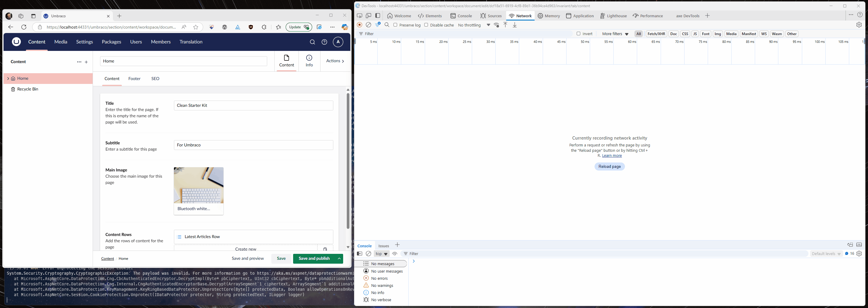
Task: Open Network panel settings gear
Action: [x=859, y=25]
